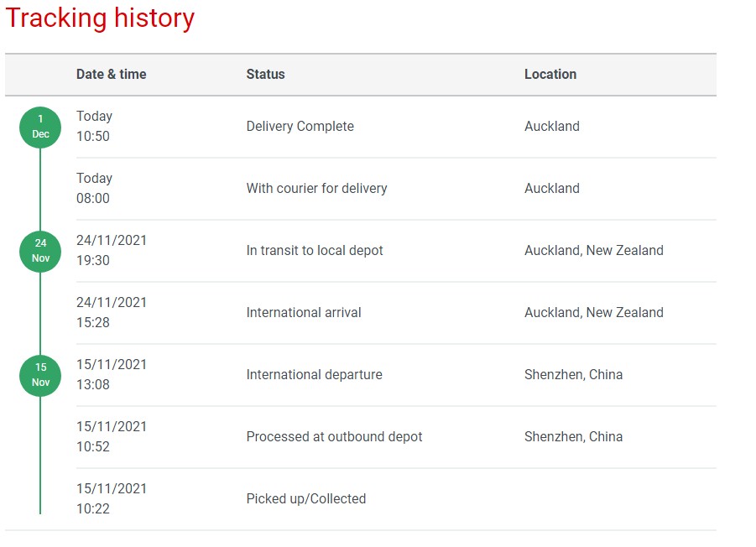Click Auckland location in Delivery Complete row

click(x=552, y=126)
